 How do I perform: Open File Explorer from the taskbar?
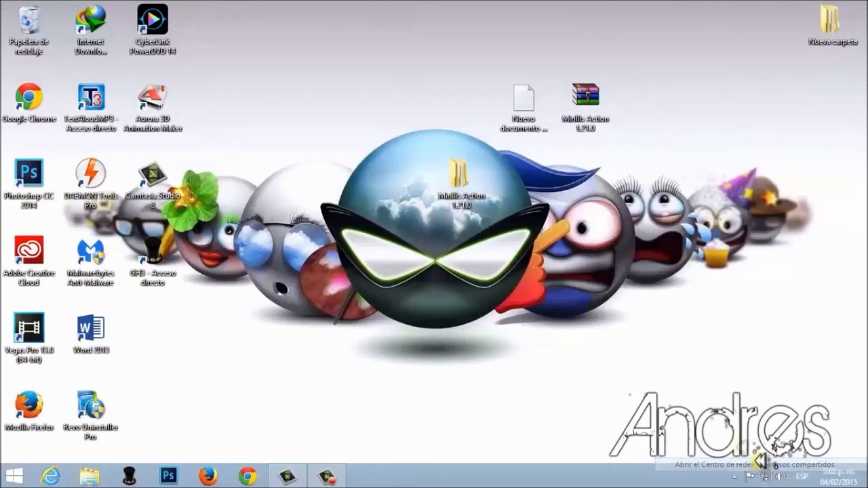coord(90,476)
